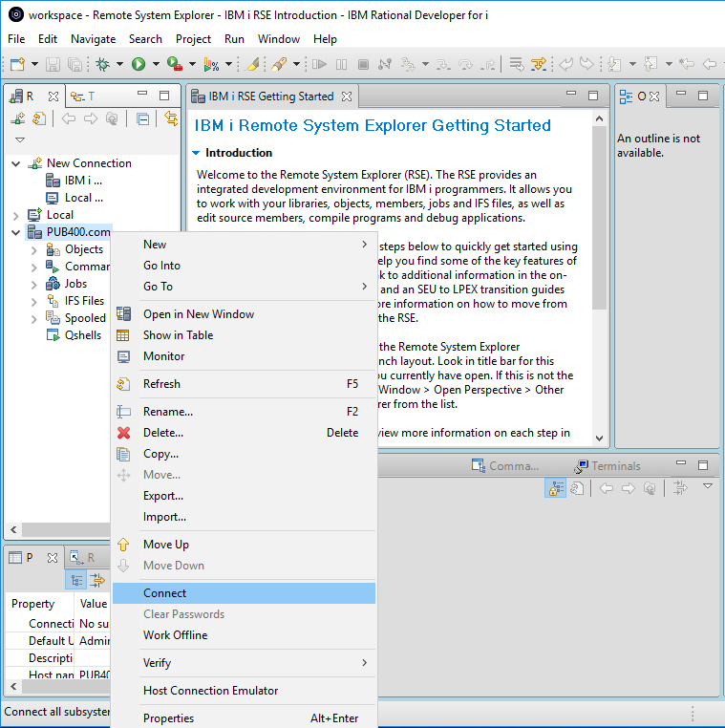Expand the Objects subsystem
Image resolution: width=725 pixels, height=728 pixels.
(33, 250)
